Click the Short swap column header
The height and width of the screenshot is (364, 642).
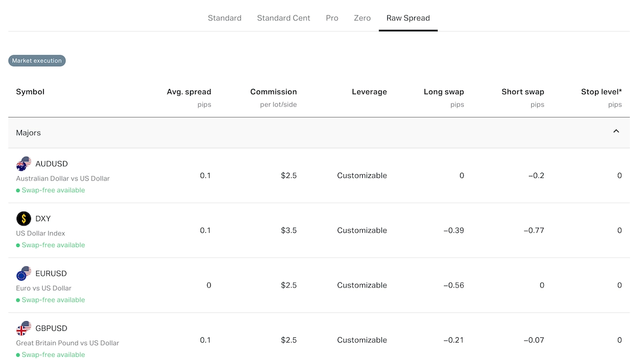pyautogui.click(x=523, y=92)
